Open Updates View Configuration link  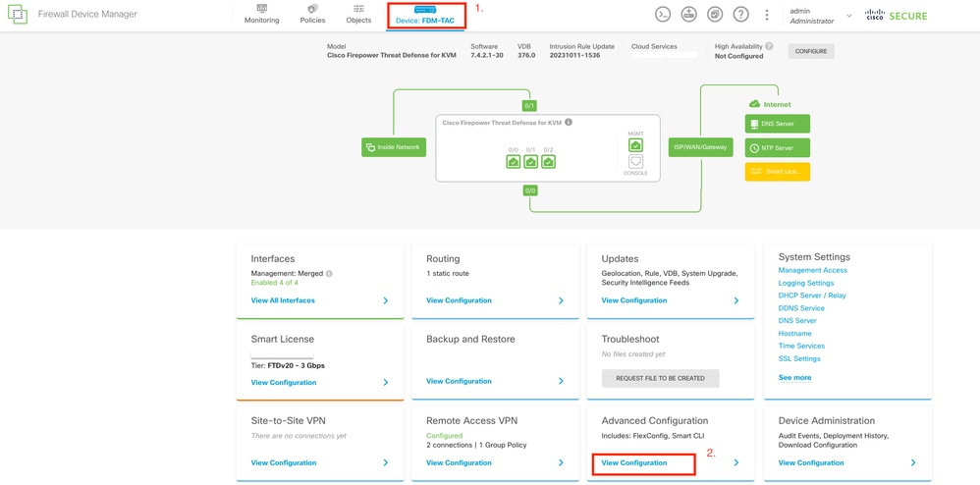(x=633, y=300)
